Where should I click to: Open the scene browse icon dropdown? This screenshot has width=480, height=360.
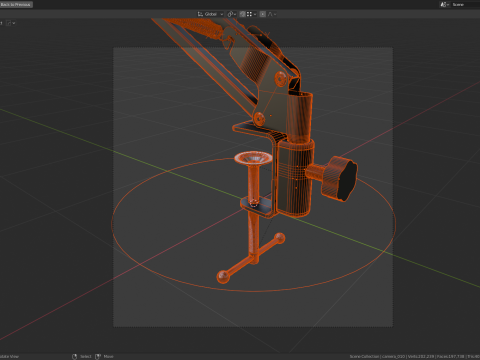[445, 4]
